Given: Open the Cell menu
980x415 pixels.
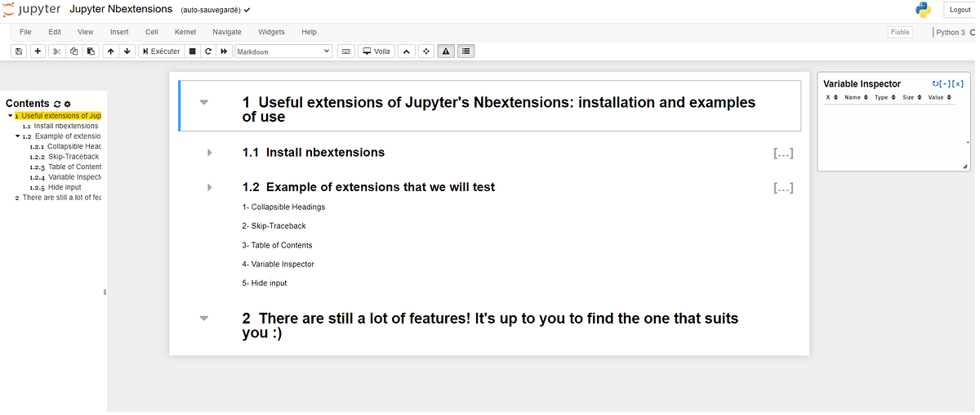Looking at the screenshot, I should coord(151,32).
